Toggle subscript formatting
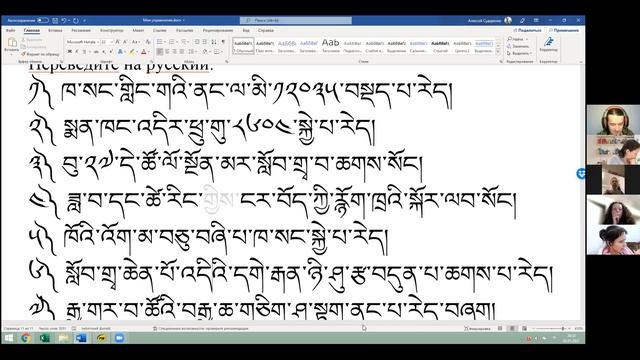This screenshot has height=360, width=640. (x=104, y=52)
